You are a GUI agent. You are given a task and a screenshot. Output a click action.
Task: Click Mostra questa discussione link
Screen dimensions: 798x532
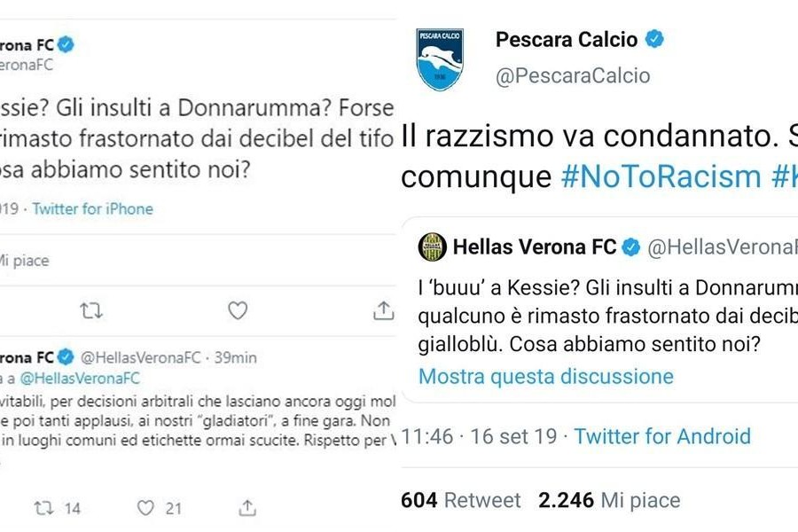click(545, 377)
